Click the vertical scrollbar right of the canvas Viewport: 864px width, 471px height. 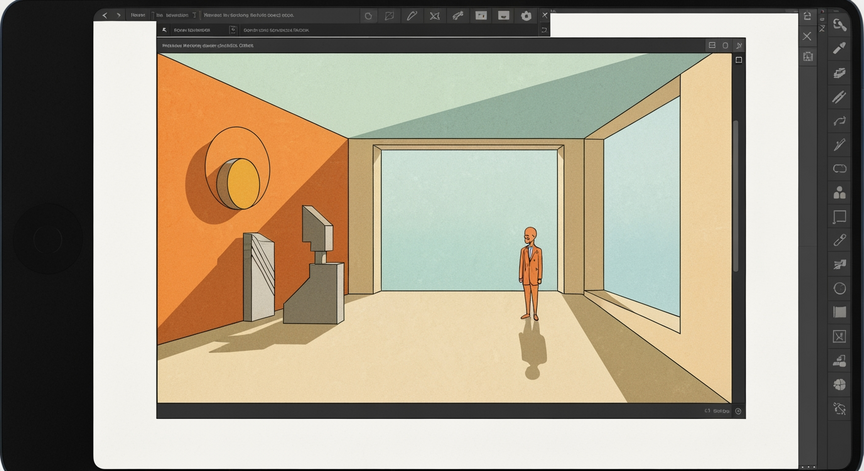click(x=736, y=196)
